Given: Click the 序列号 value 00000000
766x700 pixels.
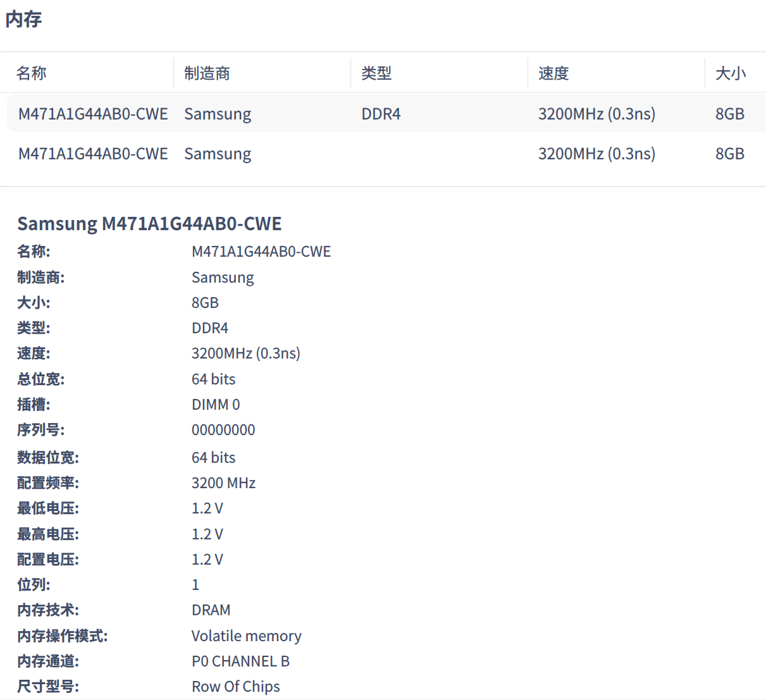Looking at the screenshot, I should point(223,430).
